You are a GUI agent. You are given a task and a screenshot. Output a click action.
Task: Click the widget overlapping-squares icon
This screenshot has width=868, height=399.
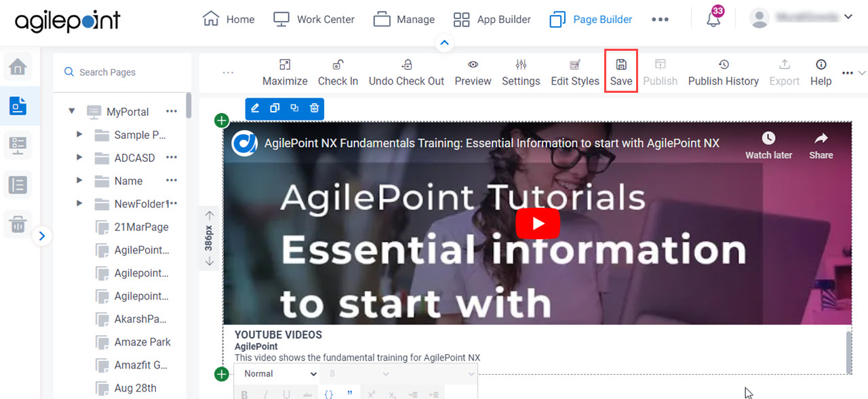pyautogui.click(x=294, y=108)
